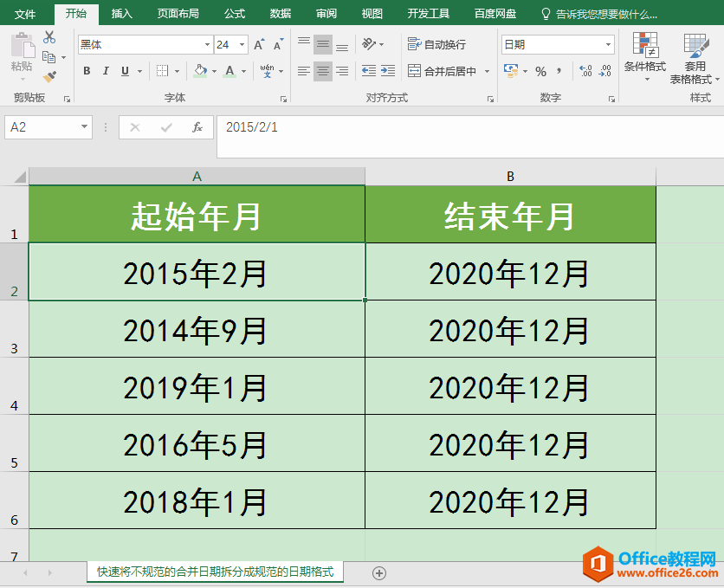724x588 pixels.
Task: Click inside the formula bar
Action: point(470,137)
